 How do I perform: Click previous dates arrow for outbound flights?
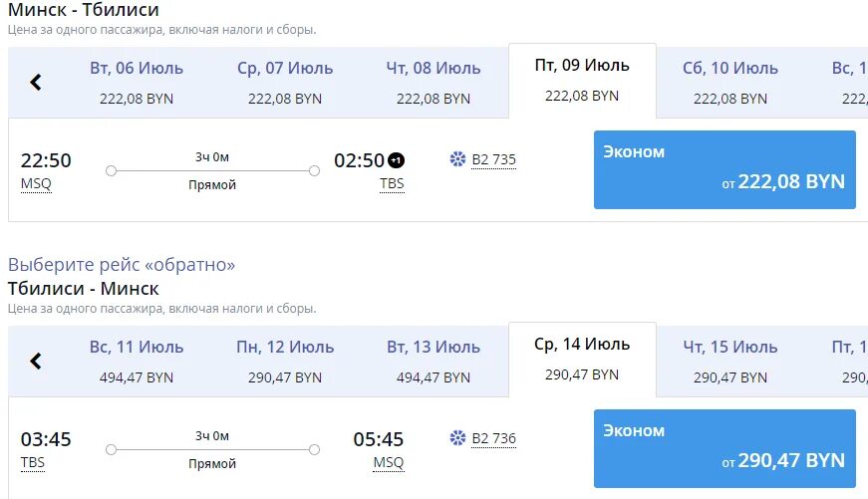coord(36,83)
